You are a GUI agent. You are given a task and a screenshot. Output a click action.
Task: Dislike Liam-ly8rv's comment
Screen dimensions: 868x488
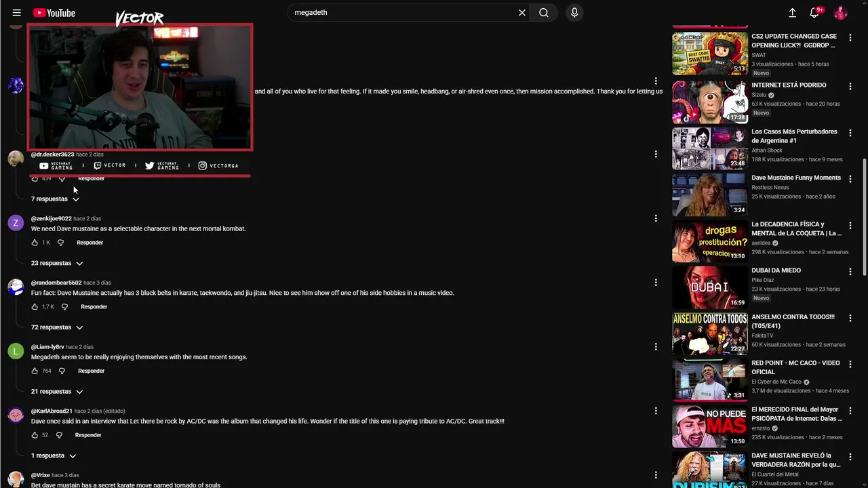click(62, 371)
